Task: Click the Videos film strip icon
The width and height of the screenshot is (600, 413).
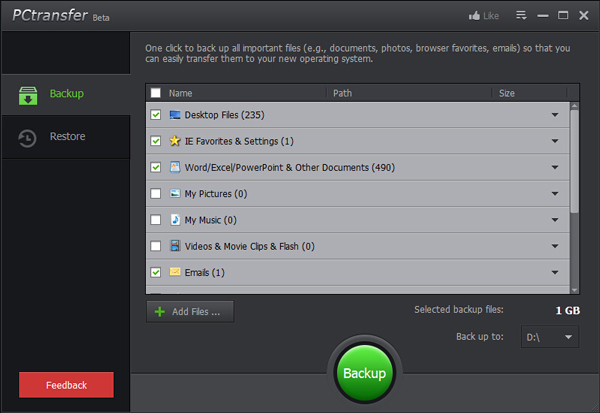Action: 175,246
